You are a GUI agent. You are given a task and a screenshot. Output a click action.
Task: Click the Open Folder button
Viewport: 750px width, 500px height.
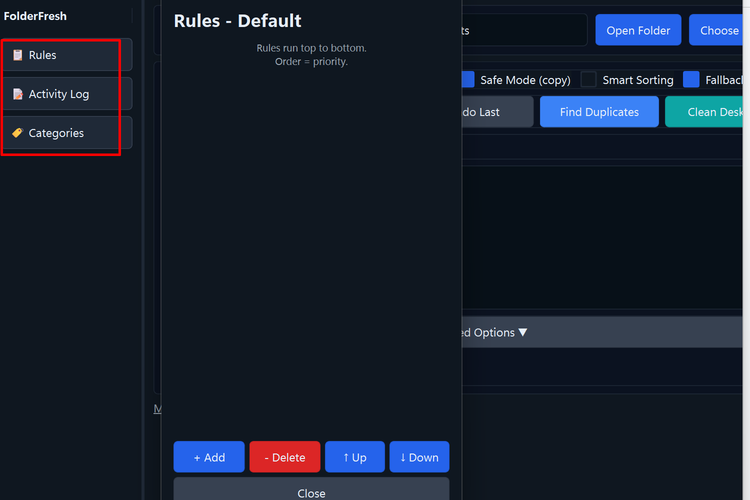(638, 30)
